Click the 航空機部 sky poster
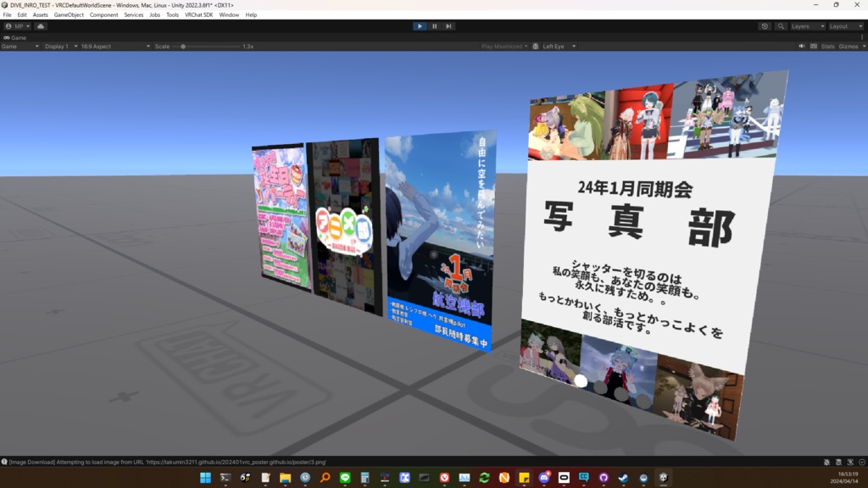Screen dimensions: 868x488 click(440, 240)
